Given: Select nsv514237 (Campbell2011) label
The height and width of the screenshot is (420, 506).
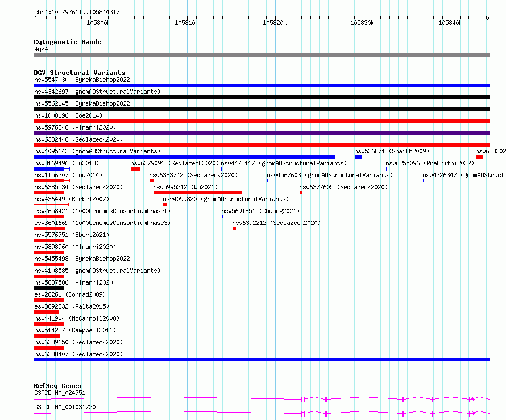Looking at the screenshot, I should [x=75, y=330].
